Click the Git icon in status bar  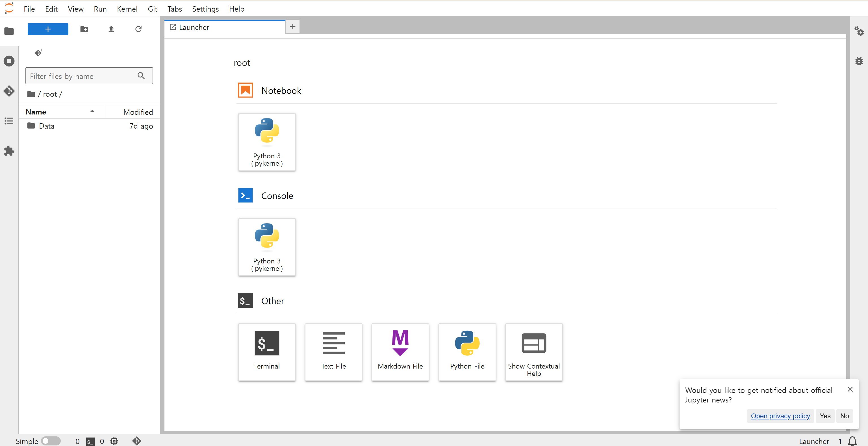(136, 441)
